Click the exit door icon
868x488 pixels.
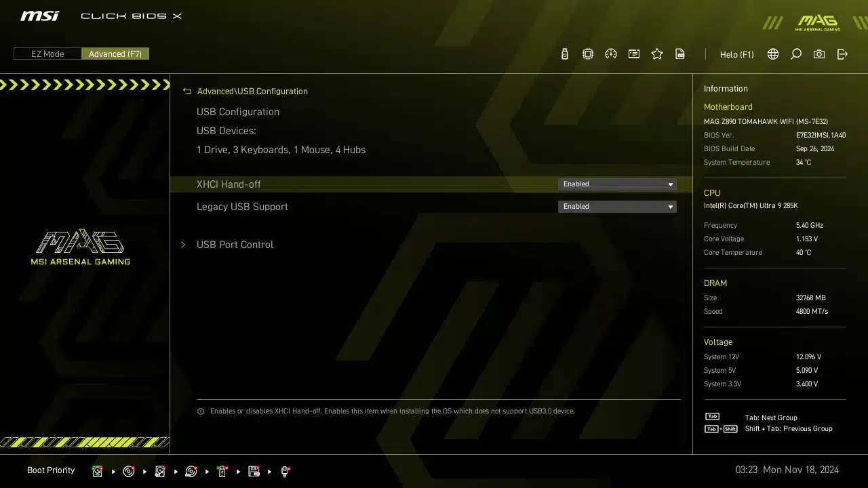click(x=842, y=54)
